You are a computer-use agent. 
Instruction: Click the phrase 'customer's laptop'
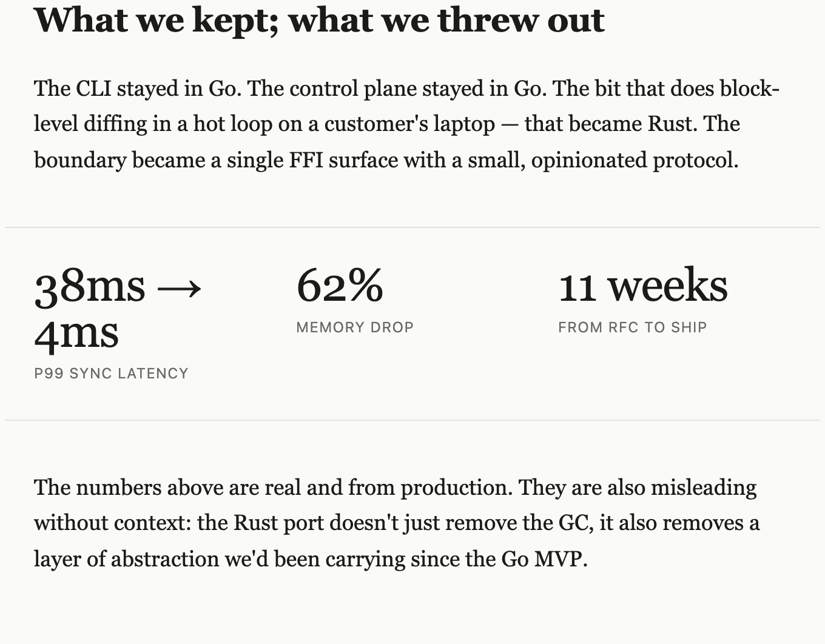(x=409, y=124)
